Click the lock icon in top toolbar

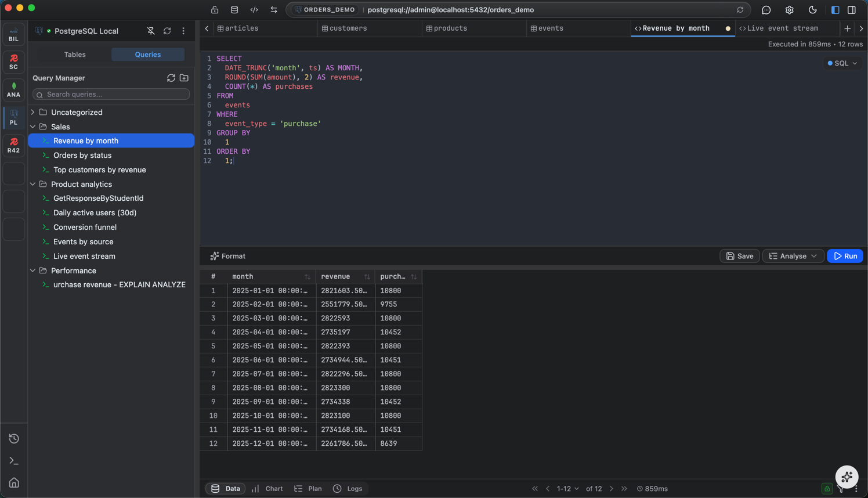click(x=215, y=10)
